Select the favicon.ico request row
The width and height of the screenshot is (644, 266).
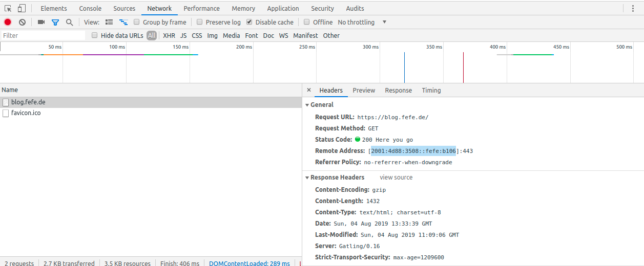click(151, 113)
